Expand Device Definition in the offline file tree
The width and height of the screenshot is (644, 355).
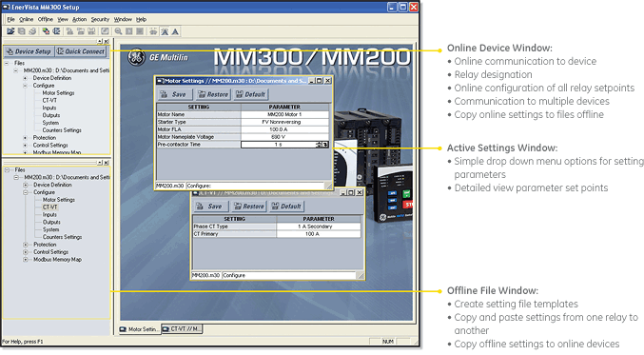[x=26, y=185]
